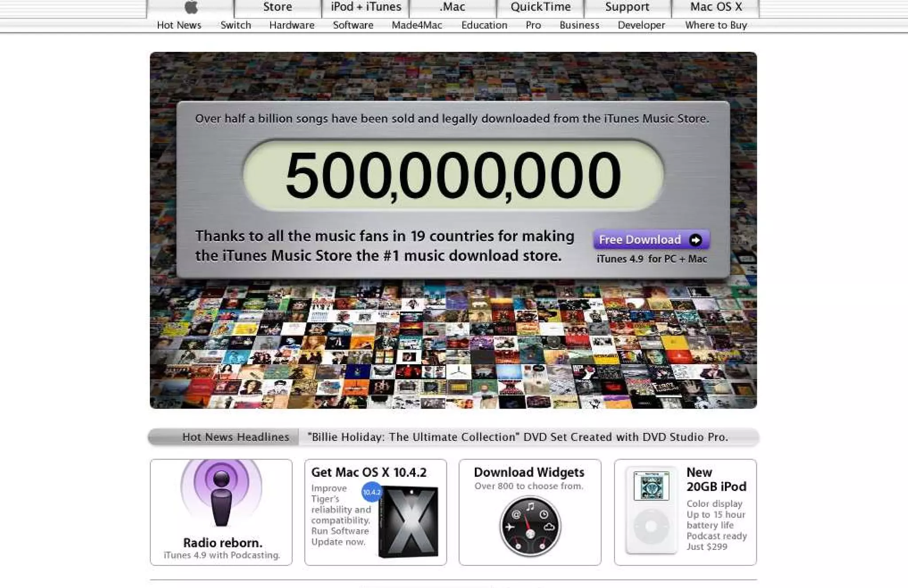Image resolution: width=908 pixels, height=588 pixels.
Task: Open the Radio reborn link
Action: tap(223, 543)
